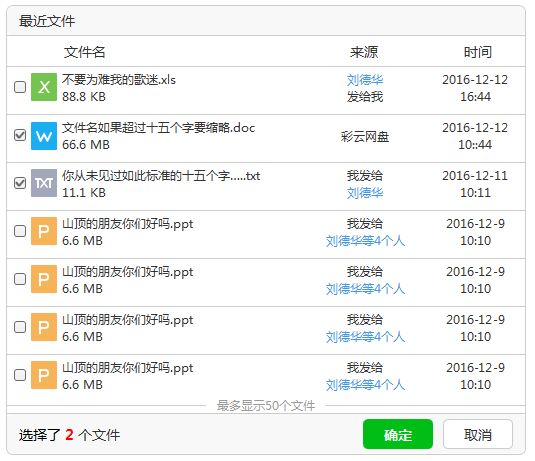The height and width of the screenshot is (461, 535).
Task: Uncheck the 你从未见过如此标准的十五个字 txt checkbox
Action: [x=20, y=183]
